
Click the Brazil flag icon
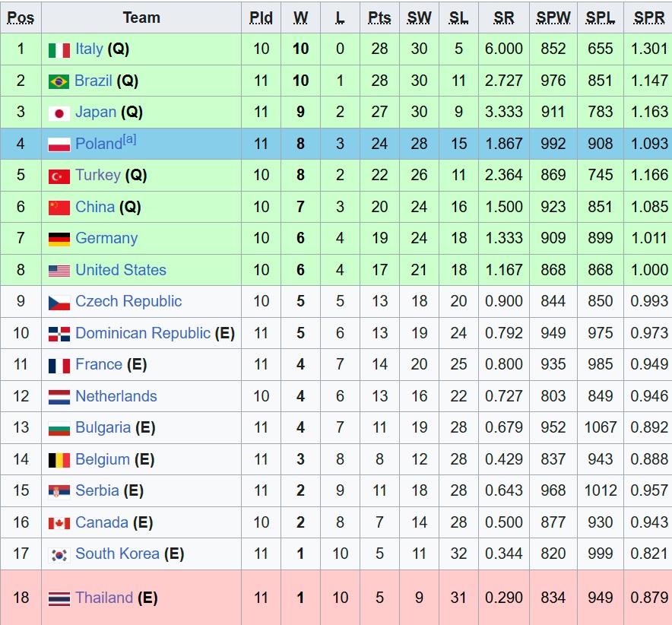59,81
